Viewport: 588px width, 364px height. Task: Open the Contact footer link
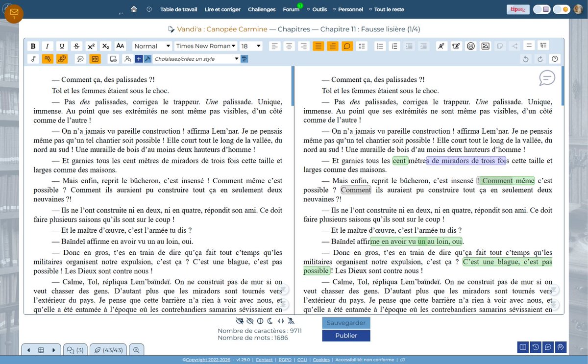[264, 360]
